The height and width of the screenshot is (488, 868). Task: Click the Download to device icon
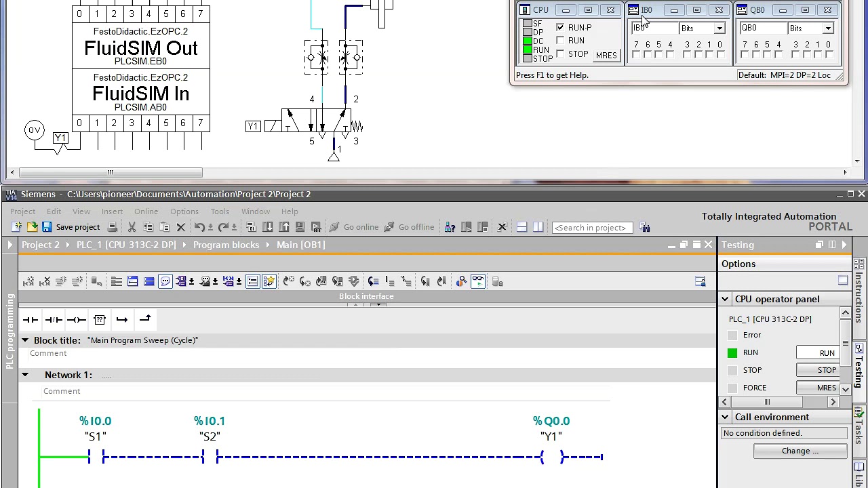pos(267,227)
